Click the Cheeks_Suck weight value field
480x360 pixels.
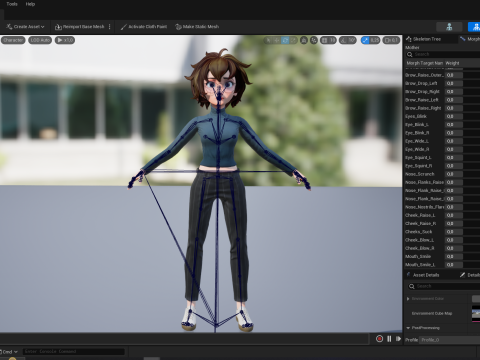click(x=454, y=232)
